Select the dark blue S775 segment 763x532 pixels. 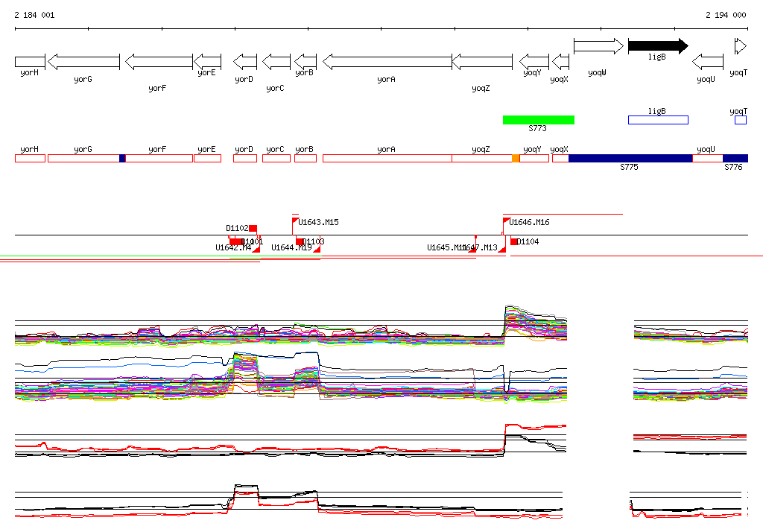630,158
